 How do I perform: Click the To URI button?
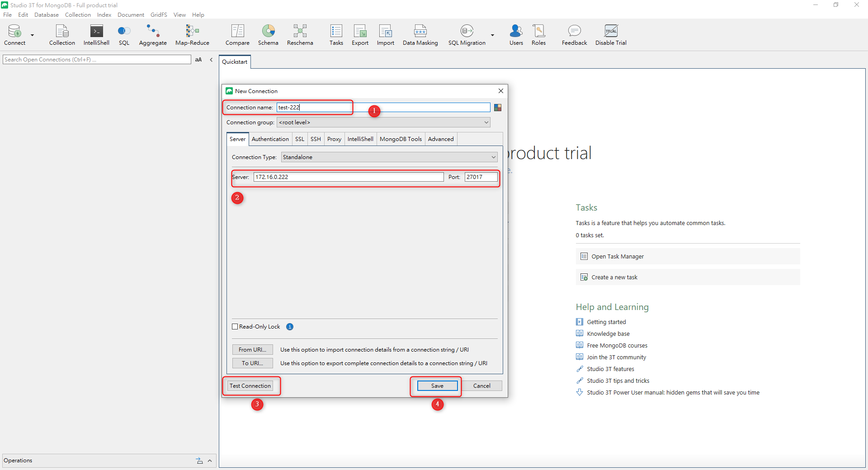click(x=252, y=363)
